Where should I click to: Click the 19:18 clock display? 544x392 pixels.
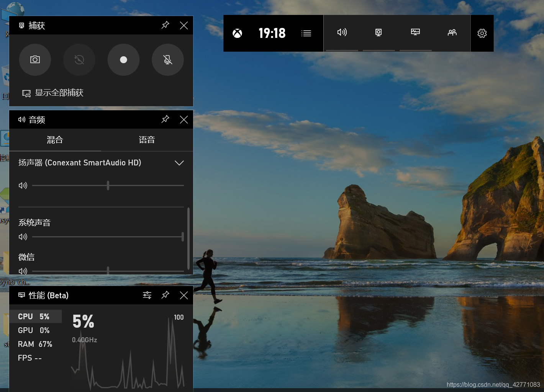(272, 33)
